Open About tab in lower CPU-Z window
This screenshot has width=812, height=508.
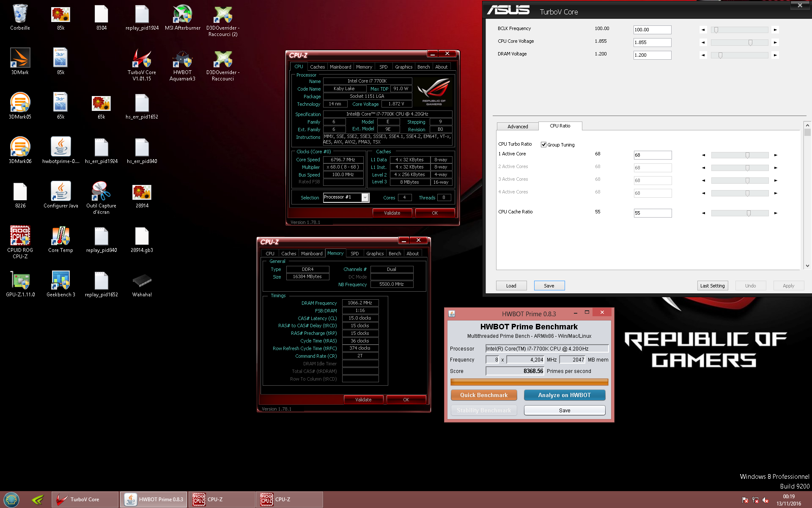tap(412, 254)
